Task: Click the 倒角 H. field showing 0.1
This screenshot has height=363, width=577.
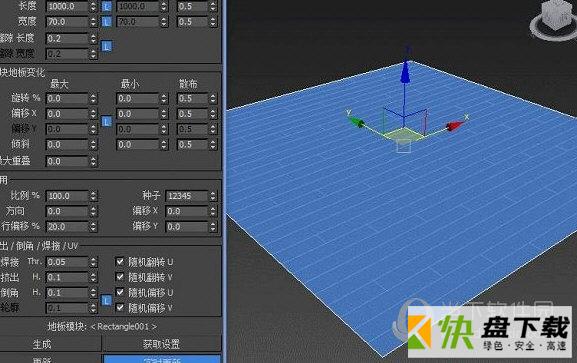Action: click(x=67, y=293)
